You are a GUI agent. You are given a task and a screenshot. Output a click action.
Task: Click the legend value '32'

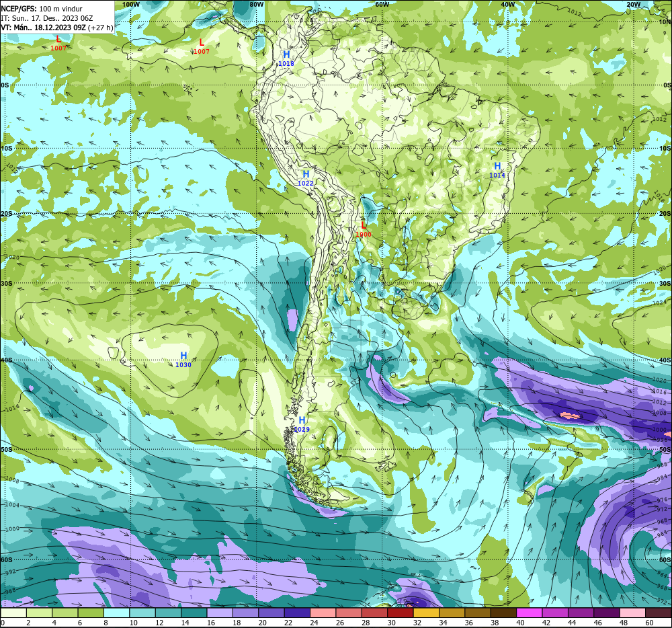click(x=417, y=623)
